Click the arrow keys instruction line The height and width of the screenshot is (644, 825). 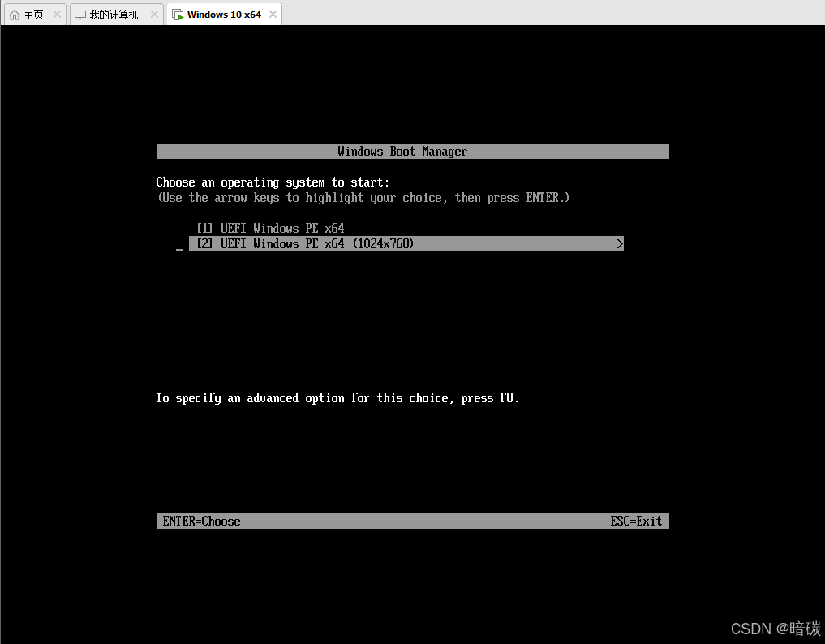pos(363,198)
